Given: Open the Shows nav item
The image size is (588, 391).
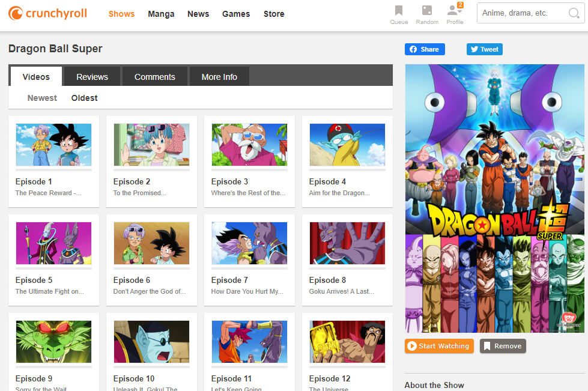Looking at the screenshot, I should coord(121,14).
